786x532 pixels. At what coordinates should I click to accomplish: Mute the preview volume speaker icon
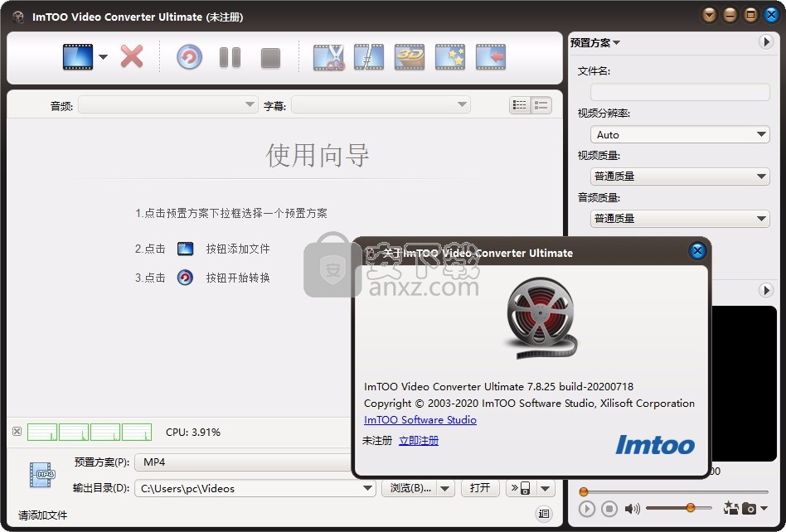[x=632, y=509]
